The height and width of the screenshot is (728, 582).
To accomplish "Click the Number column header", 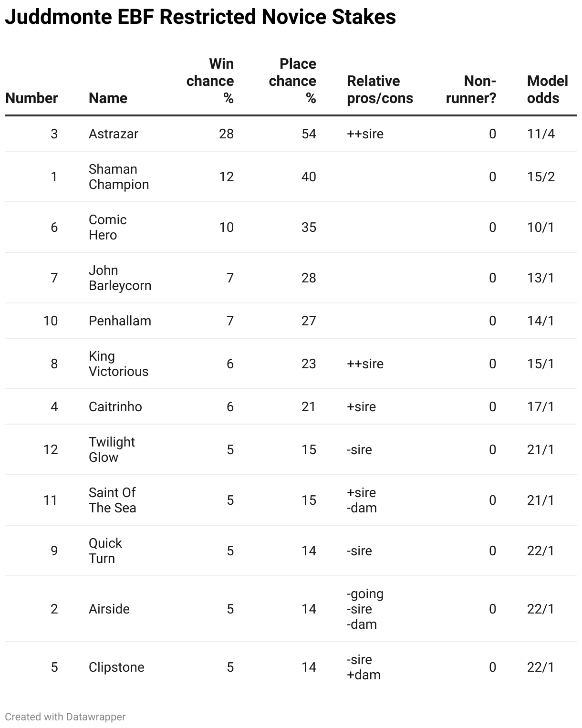I will (31, 98).
